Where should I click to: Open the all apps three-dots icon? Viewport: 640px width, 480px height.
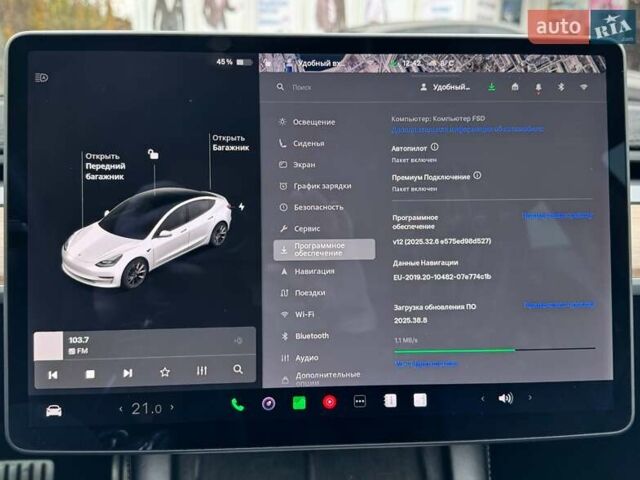(x=360, y=401)
